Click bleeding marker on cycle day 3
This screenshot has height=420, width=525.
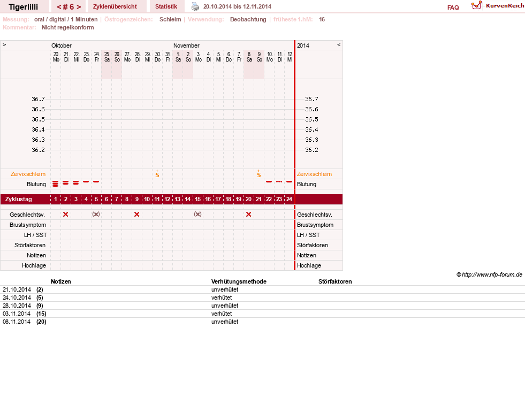pos(75,183)
